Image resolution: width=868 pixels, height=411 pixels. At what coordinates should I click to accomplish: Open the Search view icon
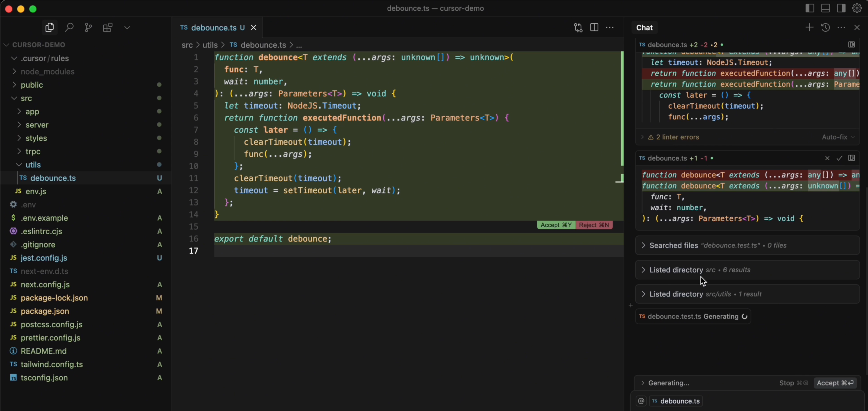coord(69,27)
